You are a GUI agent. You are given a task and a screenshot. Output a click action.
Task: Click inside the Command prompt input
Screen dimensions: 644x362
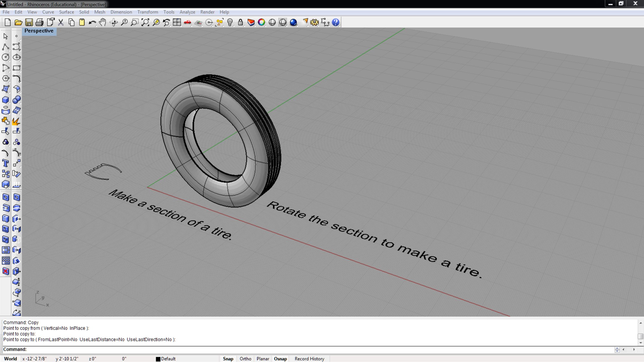point(320,349)
